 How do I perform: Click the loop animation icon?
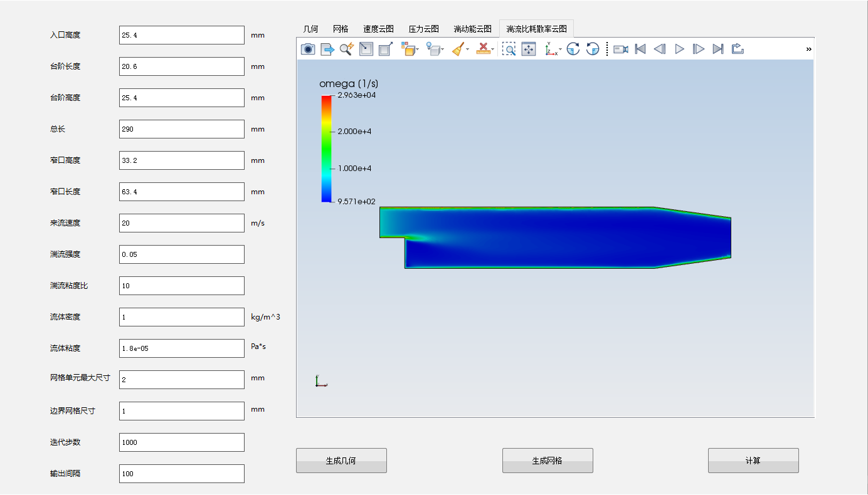(738, 49)
